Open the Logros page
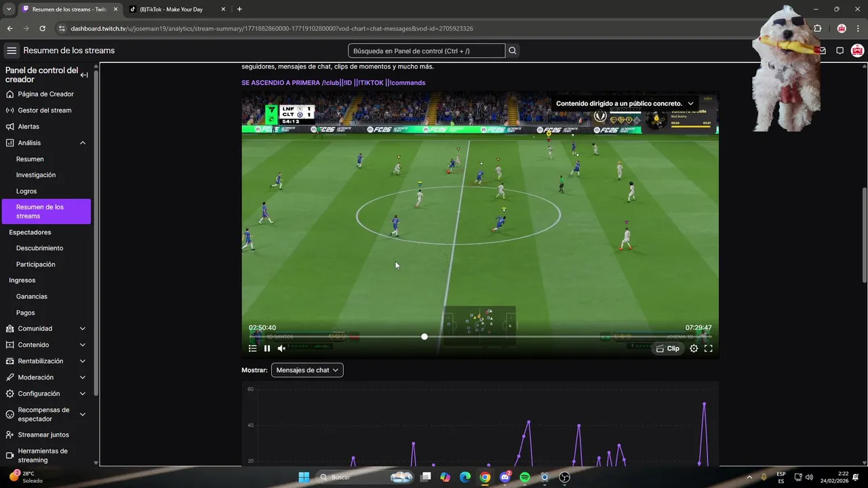The width and height of the screenshot is (868, 488). point(26,191)
